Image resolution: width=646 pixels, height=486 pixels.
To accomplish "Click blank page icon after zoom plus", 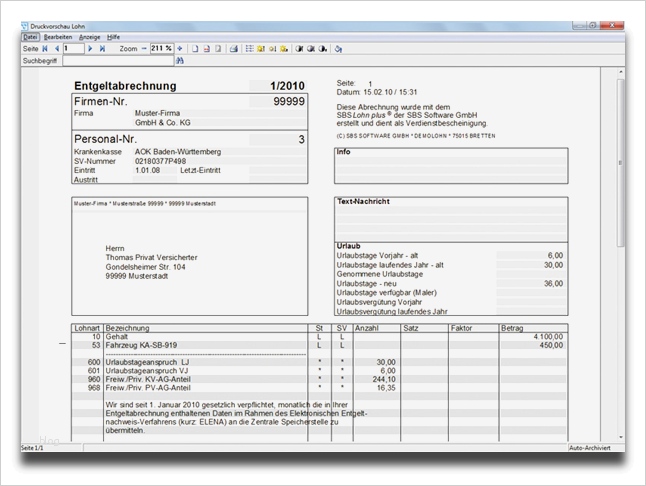I will [x=195, y=49].
